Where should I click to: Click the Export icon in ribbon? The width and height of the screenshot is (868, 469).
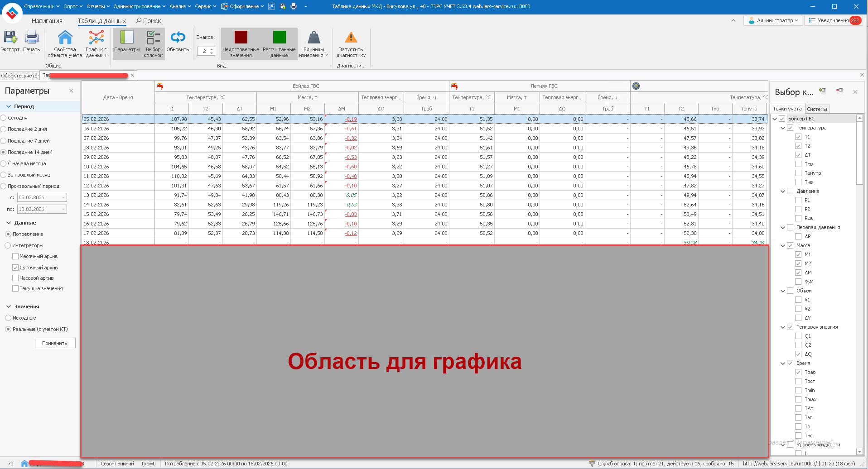click(x=10, y=38)
